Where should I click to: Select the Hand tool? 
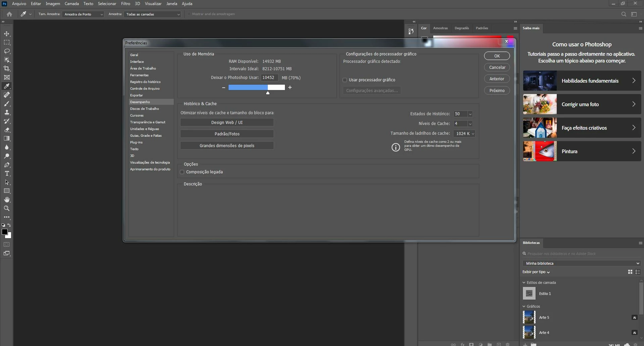7,200
